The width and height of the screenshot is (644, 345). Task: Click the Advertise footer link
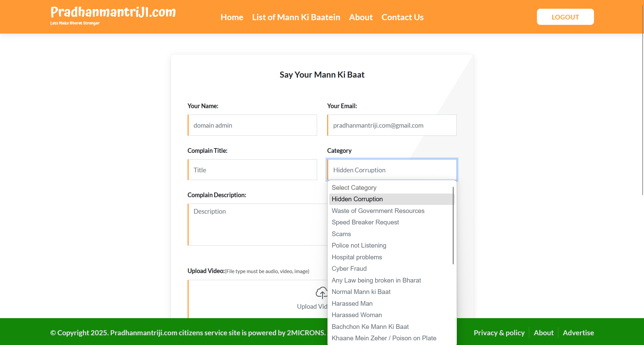click(578, 333)
